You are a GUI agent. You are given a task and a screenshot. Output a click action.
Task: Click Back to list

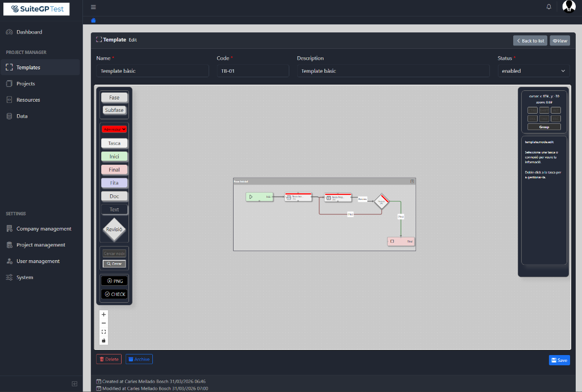tap(530, 40)
